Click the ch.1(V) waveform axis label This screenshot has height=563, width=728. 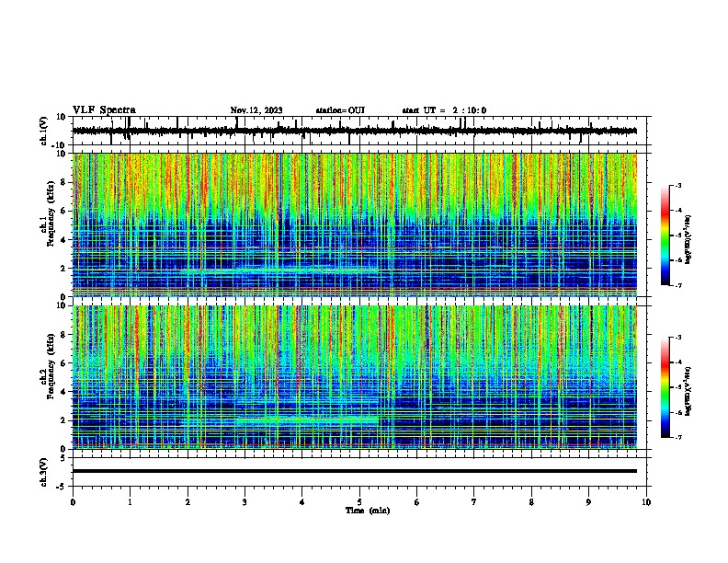pyautogui.click(x=44, y=131)
